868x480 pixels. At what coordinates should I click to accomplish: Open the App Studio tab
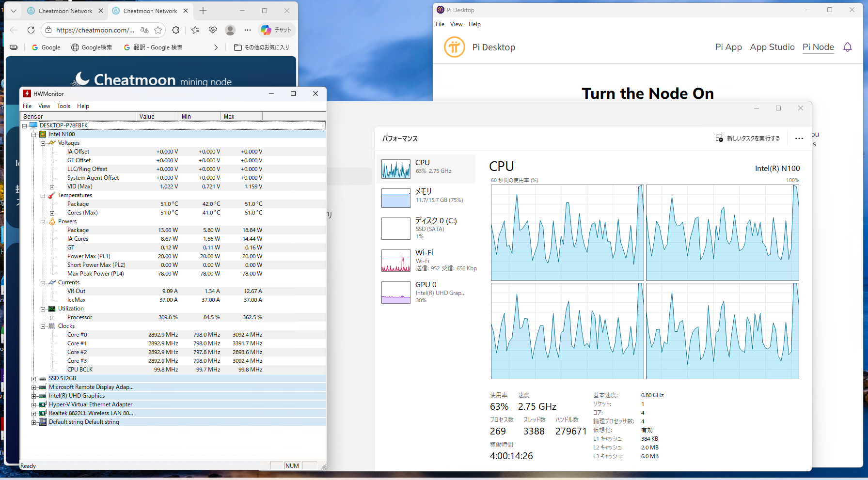(x=772, y=47)
